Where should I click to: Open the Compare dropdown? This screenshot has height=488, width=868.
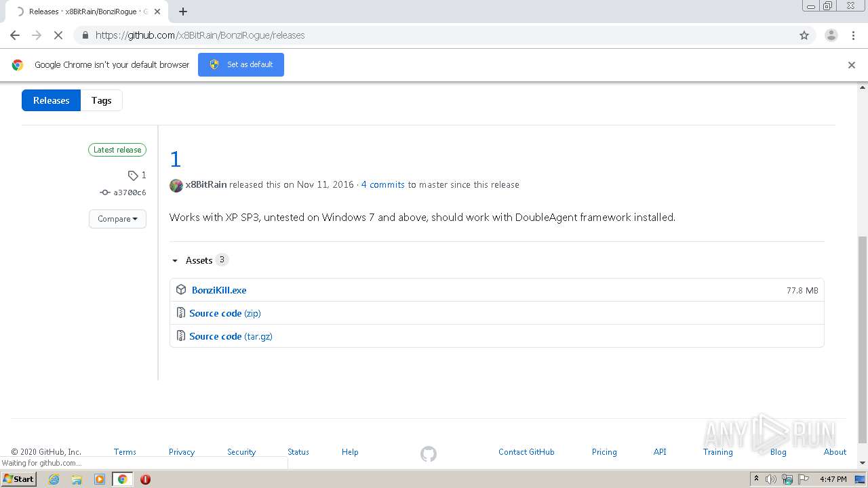[117, 219]
